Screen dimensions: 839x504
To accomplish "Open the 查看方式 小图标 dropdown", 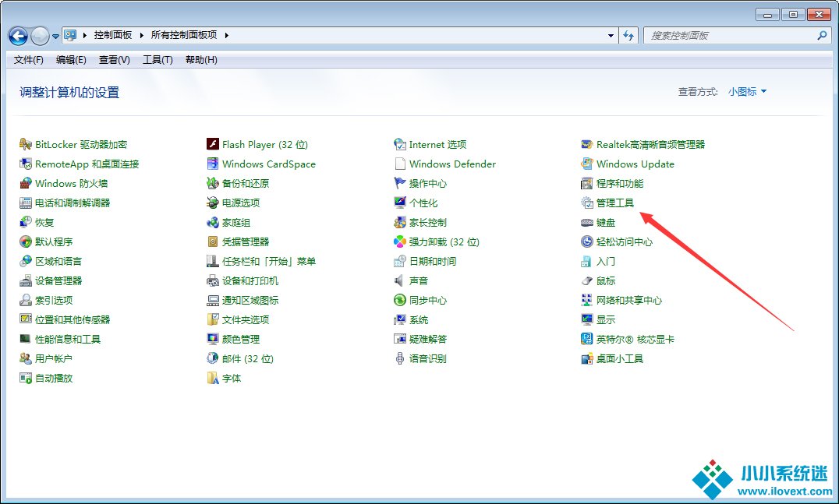I will pos(748,92).
